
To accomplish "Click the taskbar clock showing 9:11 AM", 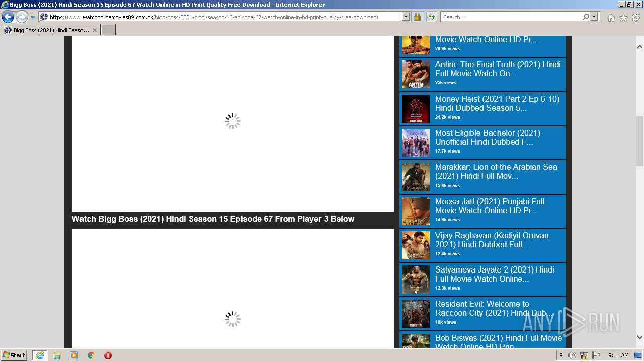I will [x=618, y=355].
